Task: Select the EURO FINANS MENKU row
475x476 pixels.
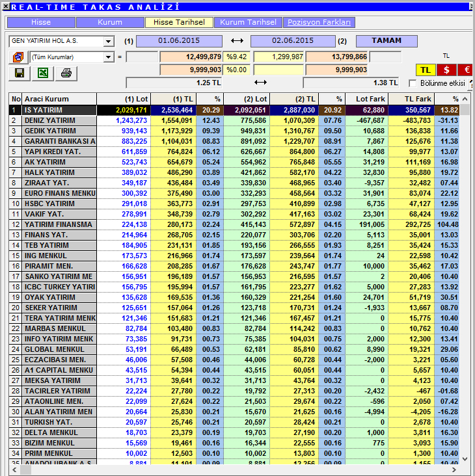Action: point(234,193)
